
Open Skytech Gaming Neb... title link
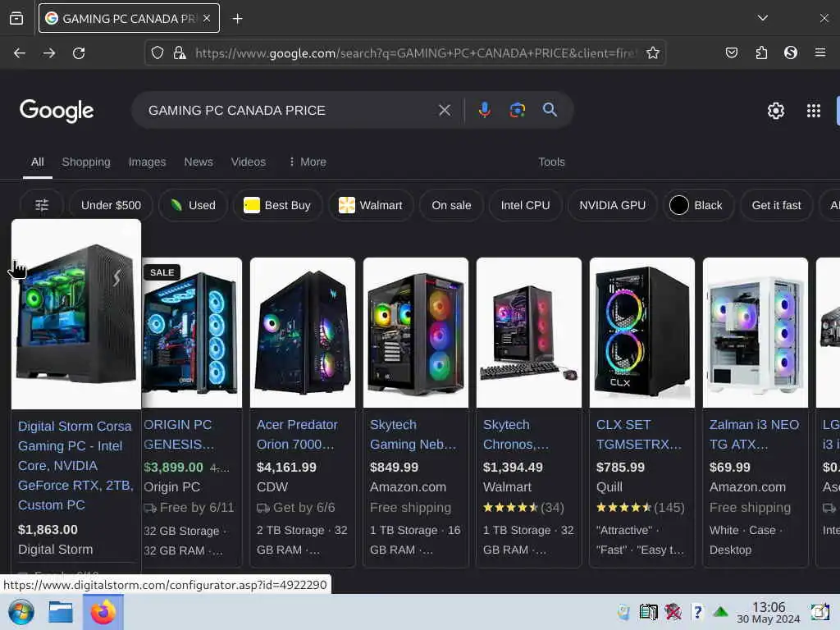pyautogui.click(x=413, y=435)
